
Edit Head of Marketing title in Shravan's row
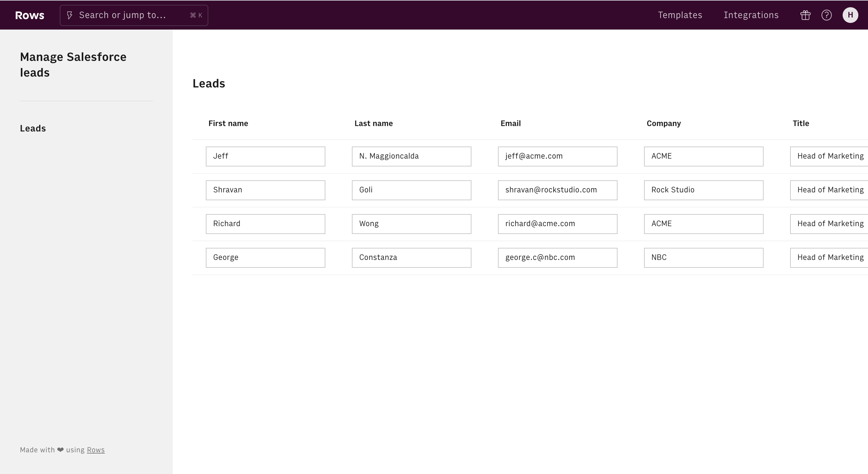pyautogui.click(x=829, y=190)
